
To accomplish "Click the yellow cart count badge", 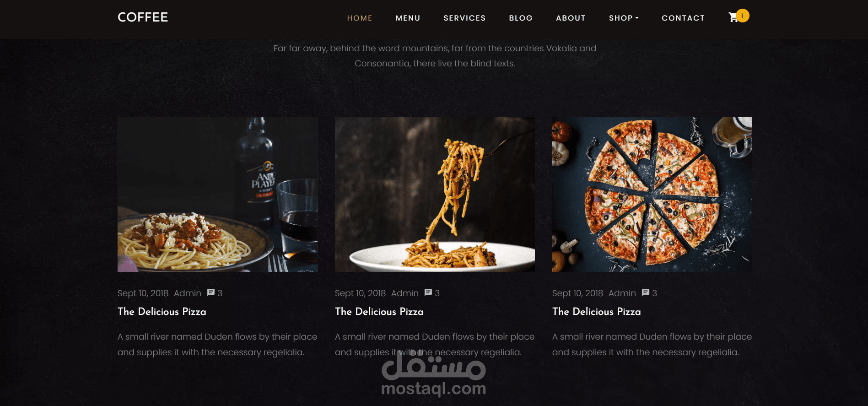I will [x=742, y=16].
